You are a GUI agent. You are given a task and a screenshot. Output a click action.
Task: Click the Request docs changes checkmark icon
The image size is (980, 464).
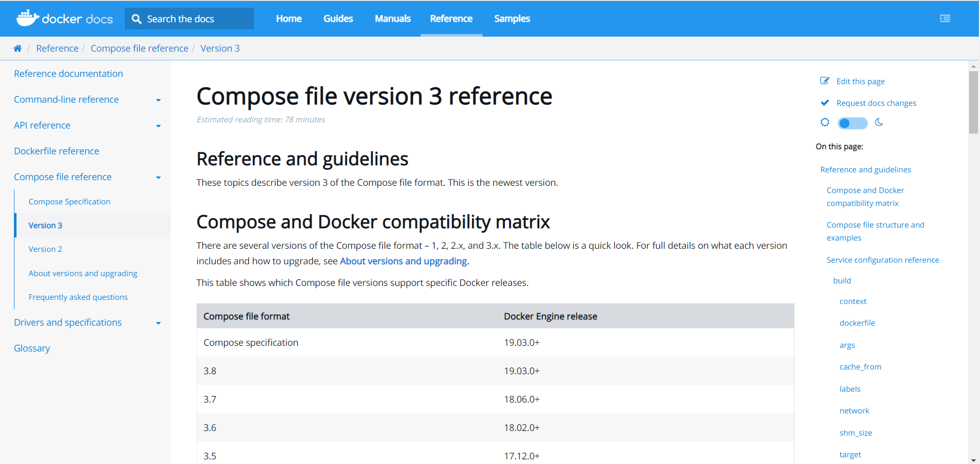click(825, 103)
